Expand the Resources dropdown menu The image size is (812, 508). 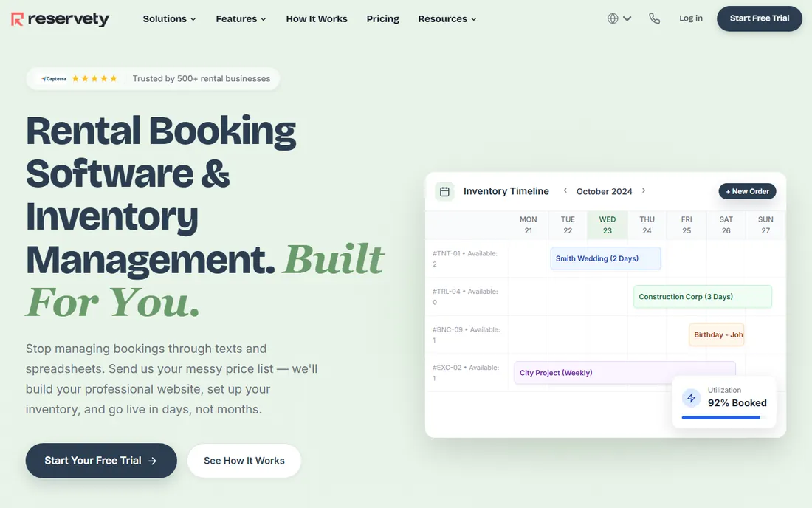[447, 18]
